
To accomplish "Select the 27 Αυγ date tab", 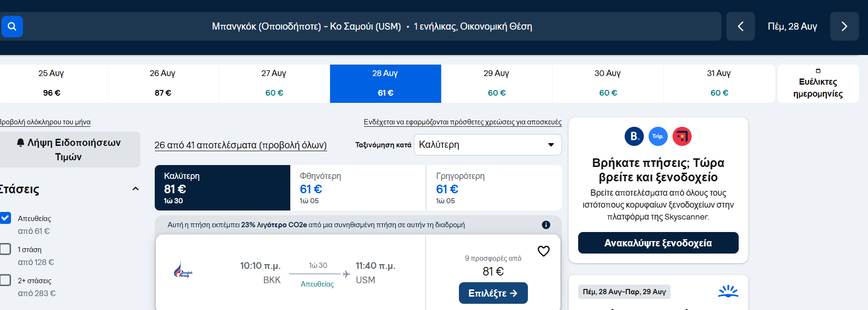I will [x=274, y=83].
